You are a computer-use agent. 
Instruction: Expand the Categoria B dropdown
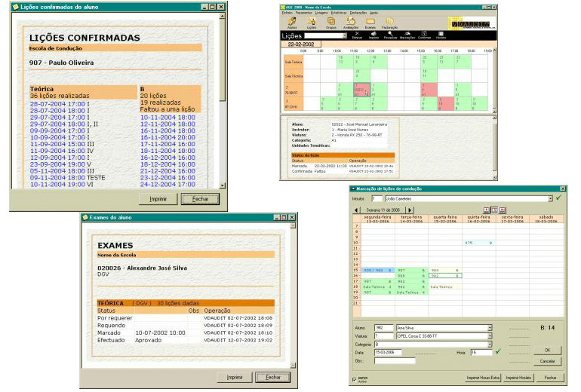tap(490, 345)
